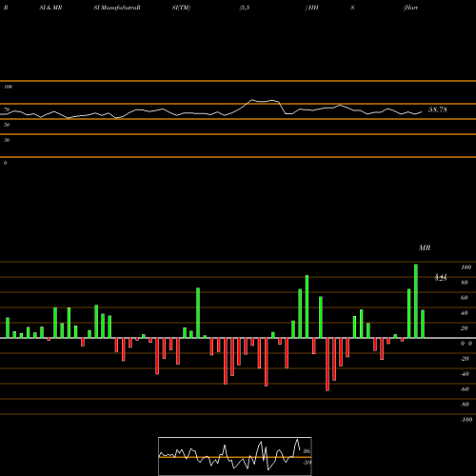Click the -80 axis label of the MR chart
Screen dimensions: 476x476
(x=465, y=405)
